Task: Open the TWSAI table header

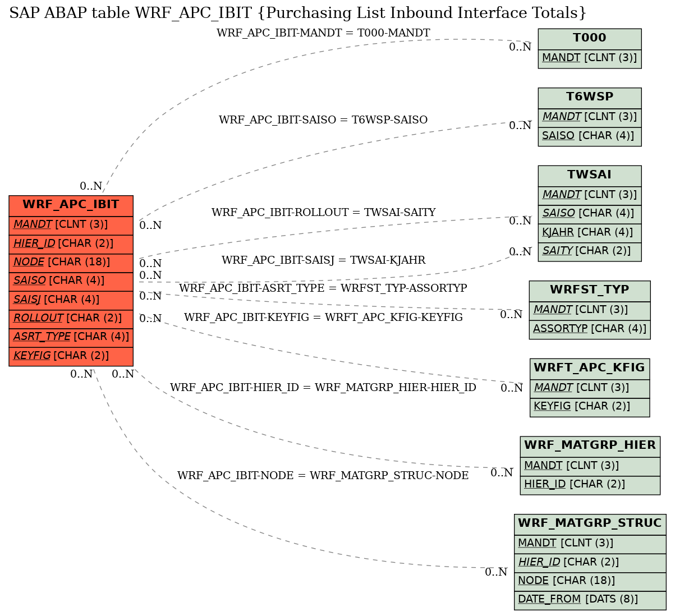Action: coord(590,175)
